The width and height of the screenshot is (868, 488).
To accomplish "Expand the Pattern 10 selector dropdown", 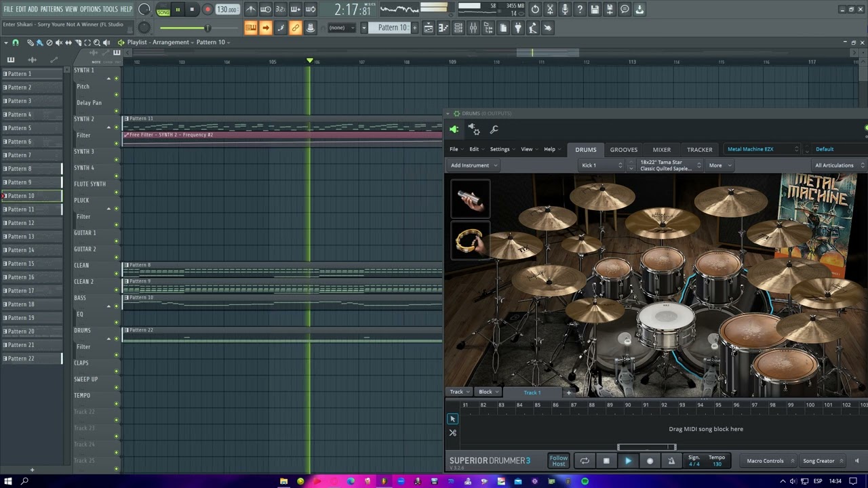I will 363,28.
